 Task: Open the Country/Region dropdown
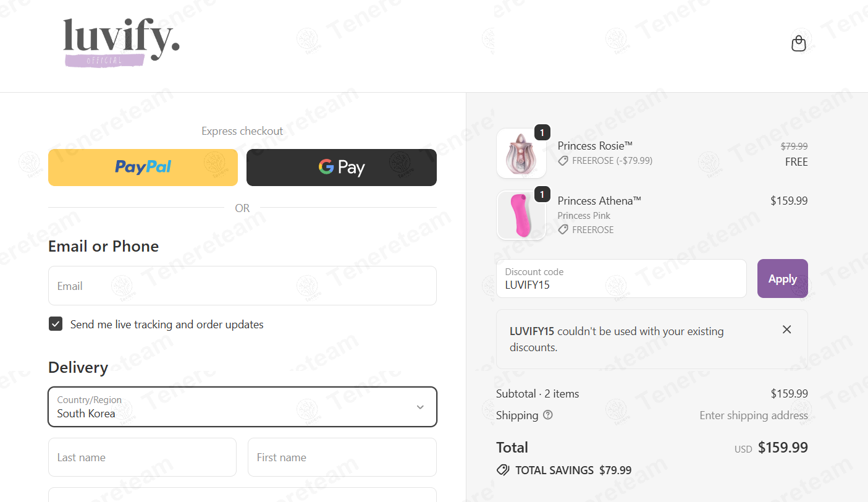tap(242, 407)
